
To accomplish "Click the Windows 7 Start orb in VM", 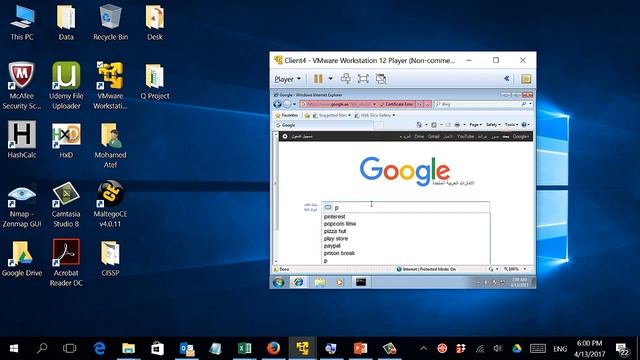I will coord(279,282).
